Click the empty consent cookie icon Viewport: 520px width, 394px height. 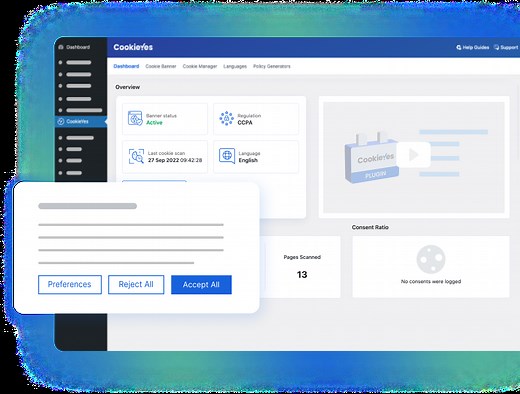pyautogui.click(x=431, y=259)
